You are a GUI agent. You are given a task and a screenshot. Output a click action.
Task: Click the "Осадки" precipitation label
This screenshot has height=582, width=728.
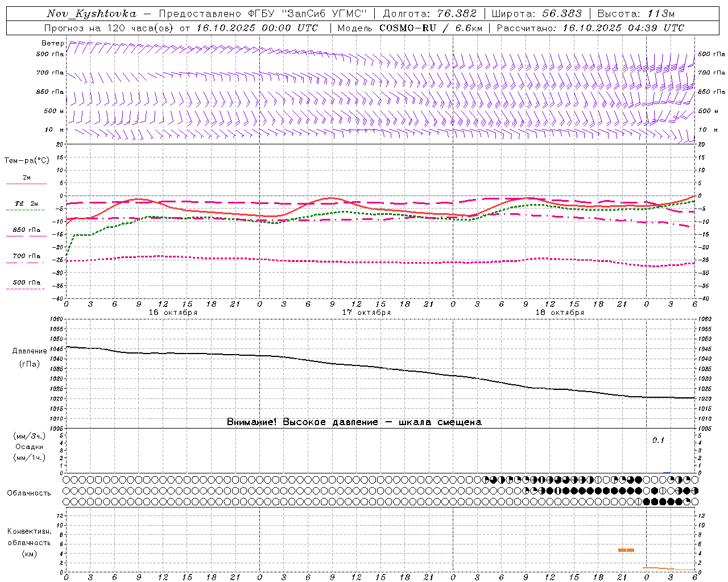[x=30, y=447]
